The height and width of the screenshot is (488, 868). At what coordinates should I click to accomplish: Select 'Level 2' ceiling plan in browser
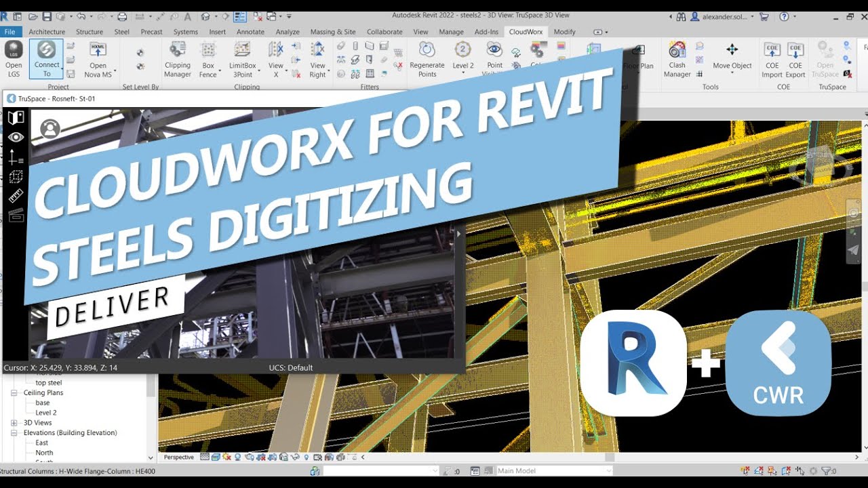point(46,413)
